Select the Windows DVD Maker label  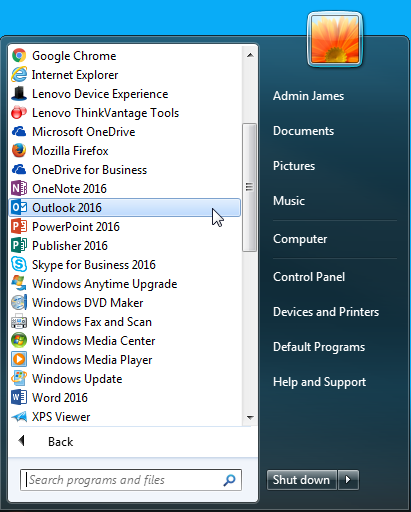[x=87, y=303]
